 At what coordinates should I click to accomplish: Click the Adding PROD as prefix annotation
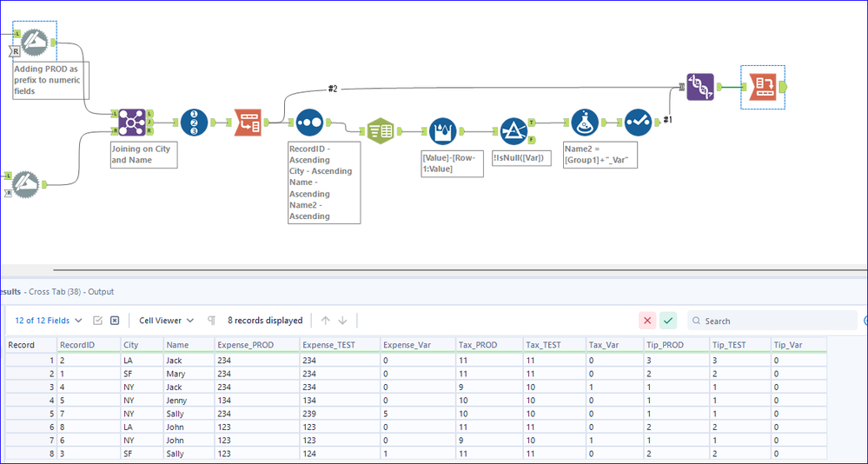[51, 80]
